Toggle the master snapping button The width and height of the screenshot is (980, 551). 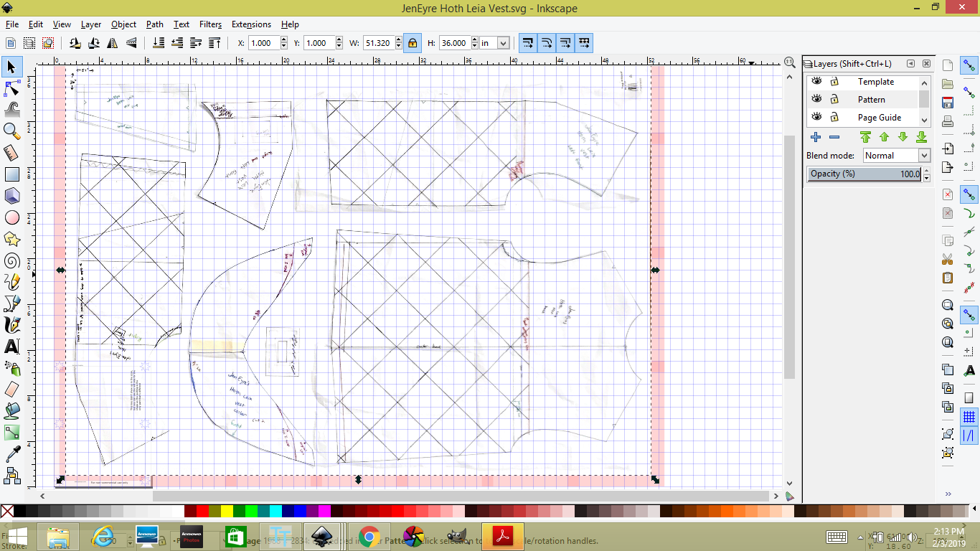coord(969,66)
